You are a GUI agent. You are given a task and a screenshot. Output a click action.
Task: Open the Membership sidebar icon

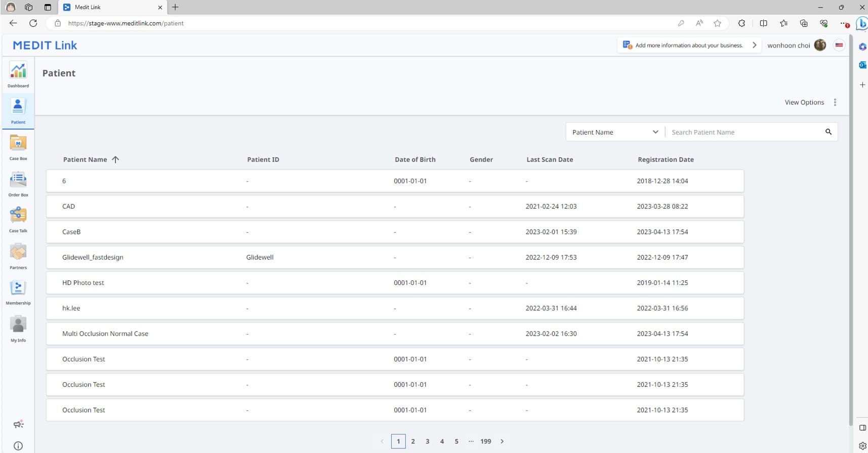[18, 292]
